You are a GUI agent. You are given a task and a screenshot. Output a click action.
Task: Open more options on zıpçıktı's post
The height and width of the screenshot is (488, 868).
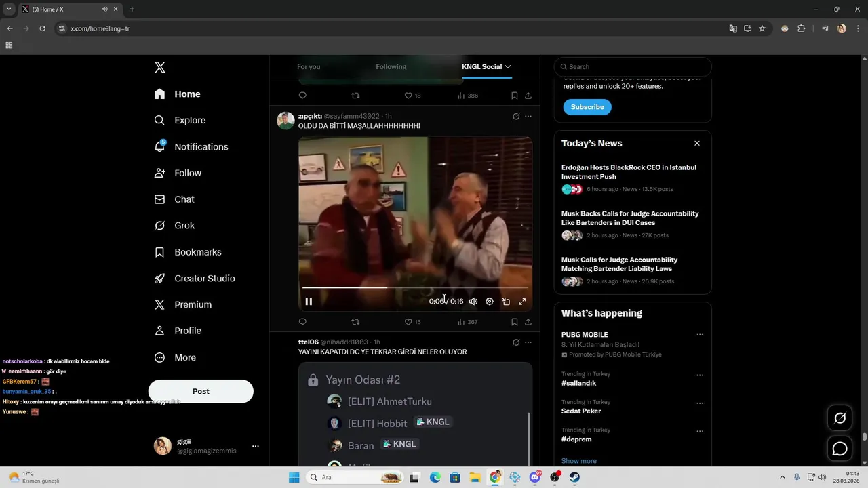(528, 117)
